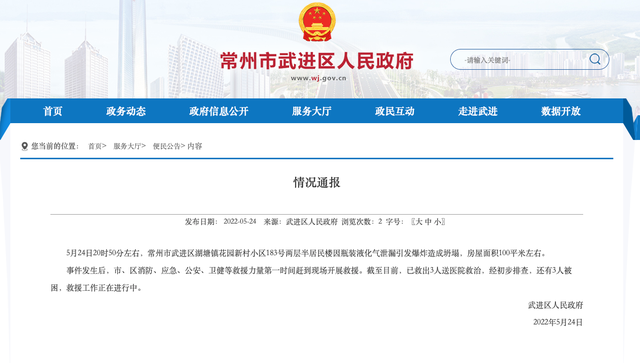Go to 服务大厅 in navigation bar

coord(311,111)
